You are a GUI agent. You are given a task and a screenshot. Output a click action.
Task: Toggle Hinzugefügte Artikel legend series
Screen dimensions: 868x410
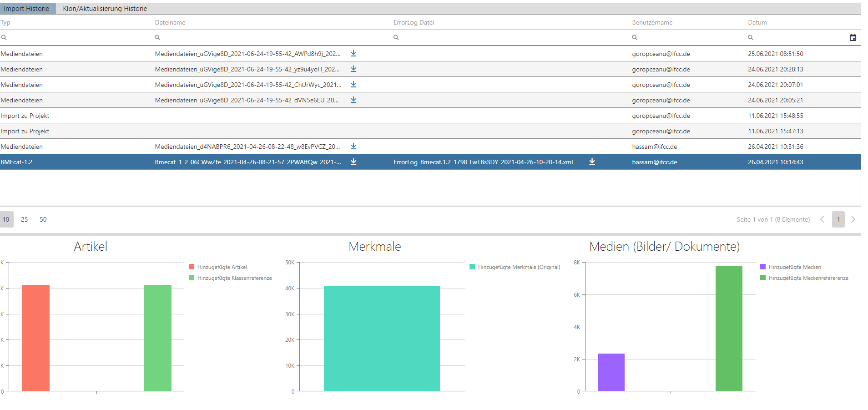point(218,267)
